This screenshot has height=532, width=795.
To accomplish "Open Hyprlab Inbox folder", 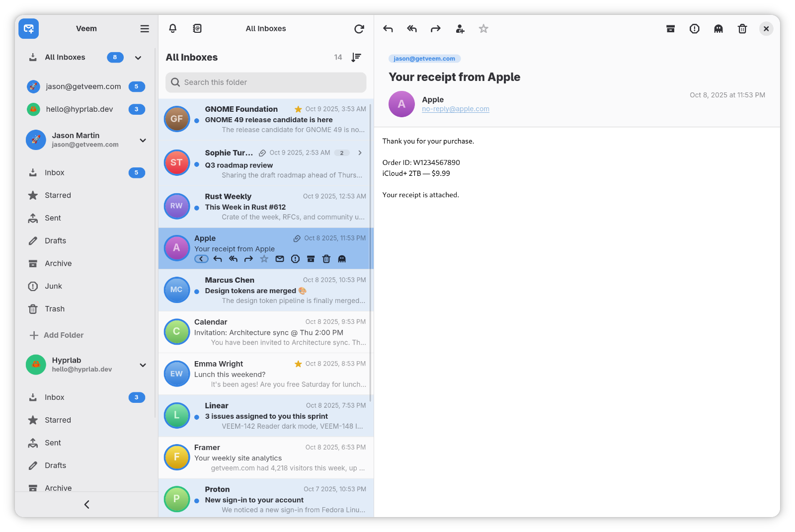I will [x=86, y=397].
